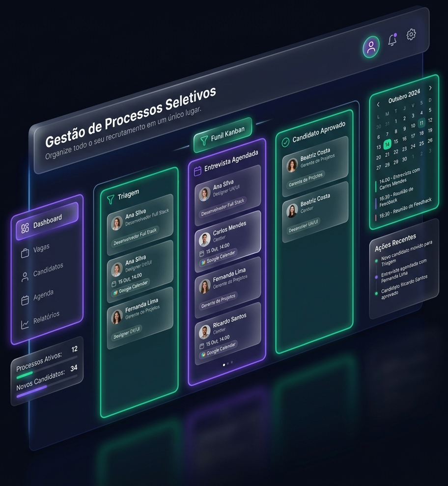Image resolution: width=448 pixels, height=486 pixels.
Task: Click first pagination dot in Entrevista Agendada
Action: click(x=224, y=365)
